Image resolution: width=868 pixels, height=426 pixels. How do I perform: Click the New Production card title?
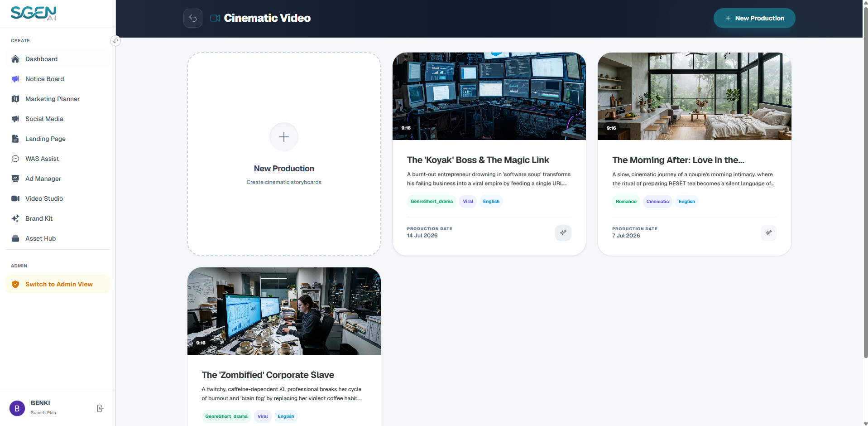[284, 169]
